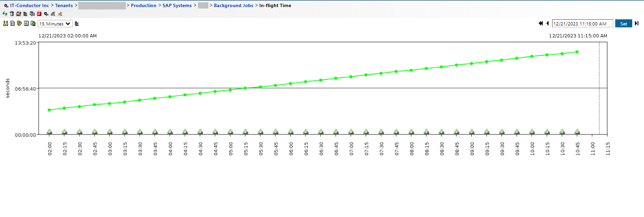Click the wireless signal icon
Viewport: 644px width, 217px height.
[x=53, y=14]
